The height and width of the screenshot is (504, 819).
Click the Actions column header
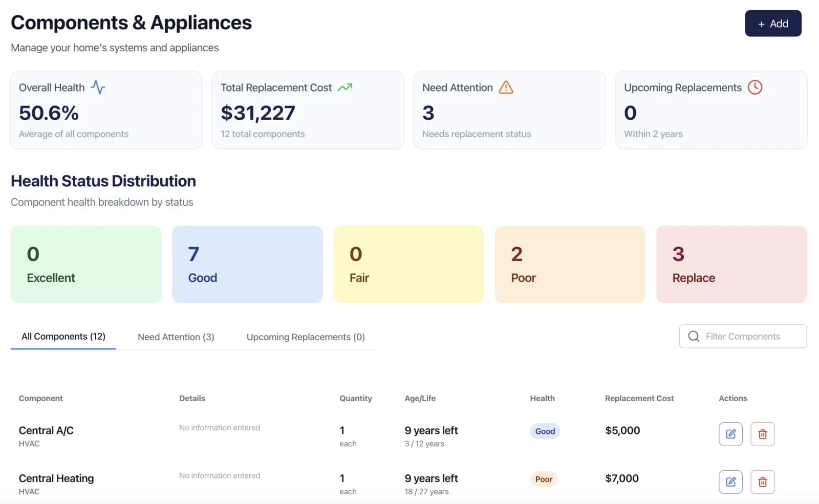[x=733, y=399]
